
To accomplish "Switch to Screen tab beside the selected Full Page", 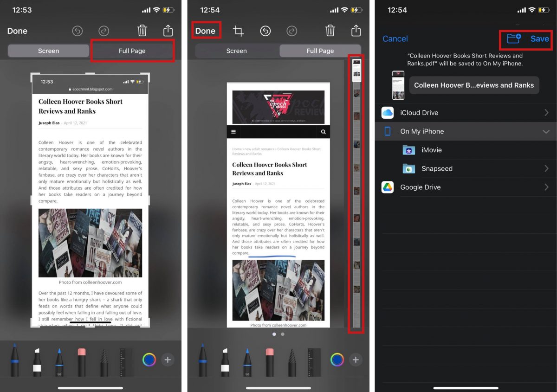I will coord(236,51).
